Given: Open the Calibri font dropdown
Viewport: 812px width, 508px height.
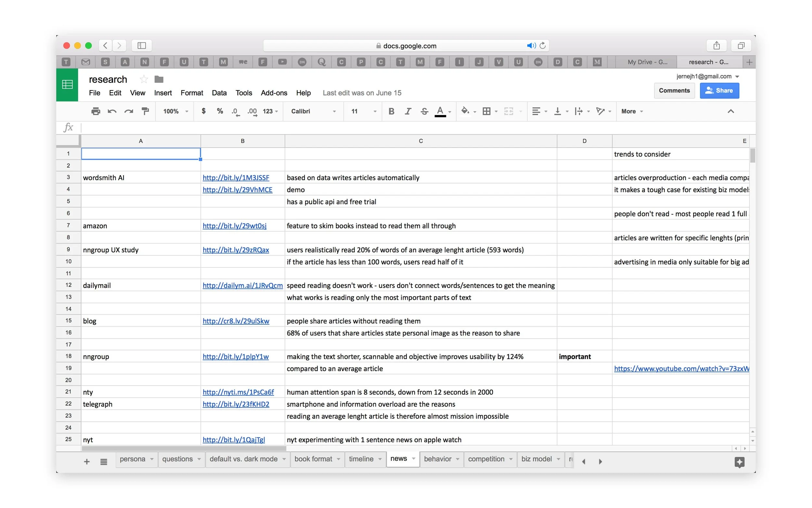Looking at the screenshot, I should pos(313,111).
